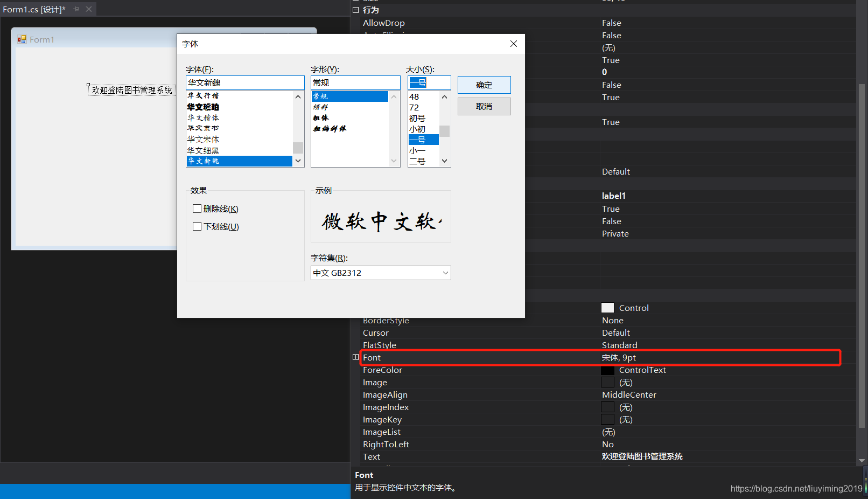868x499 pixels.
Task: Select 华文楷体 in the font list
Action: point(240,117)
